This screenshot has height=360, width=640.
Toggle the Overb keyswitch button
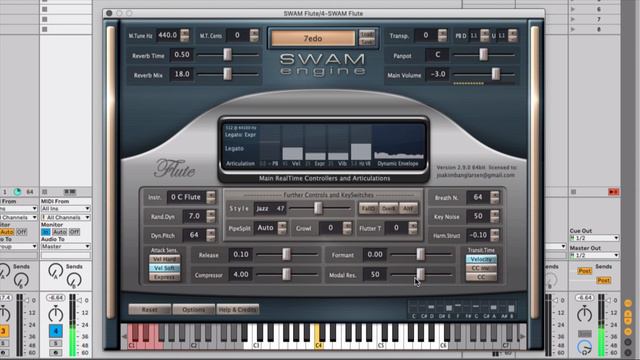tap(388, 209)
